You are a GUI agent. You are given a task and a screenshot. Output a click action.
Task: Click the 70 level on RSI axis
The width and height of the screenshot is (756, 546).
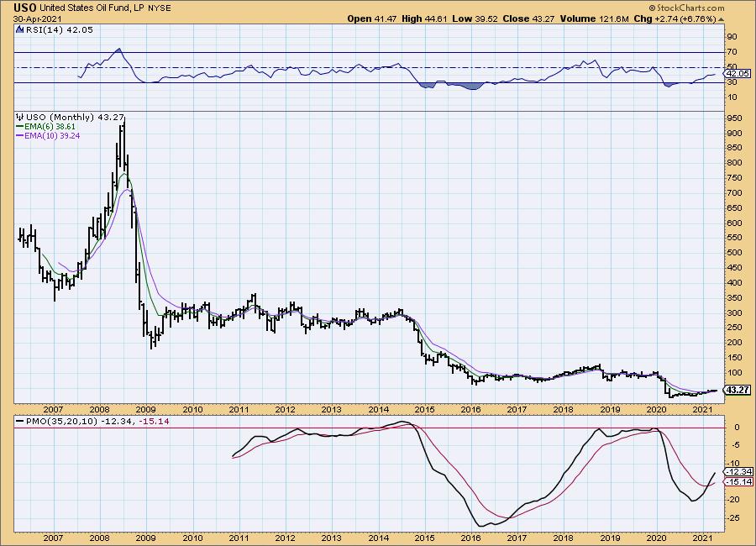pyautogui.click(x=732, y=52)
